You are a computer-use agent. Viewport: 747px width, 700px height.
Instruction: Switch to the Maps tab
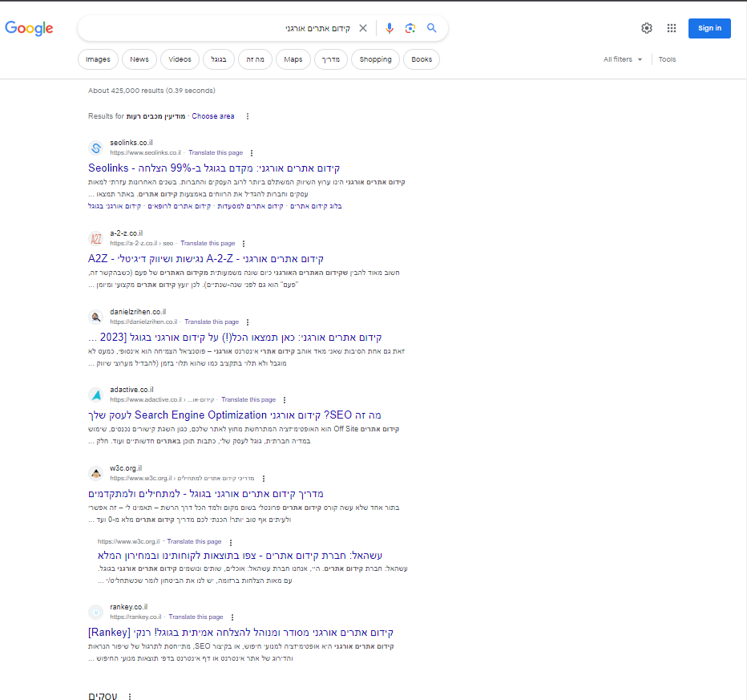coord(293,59)
